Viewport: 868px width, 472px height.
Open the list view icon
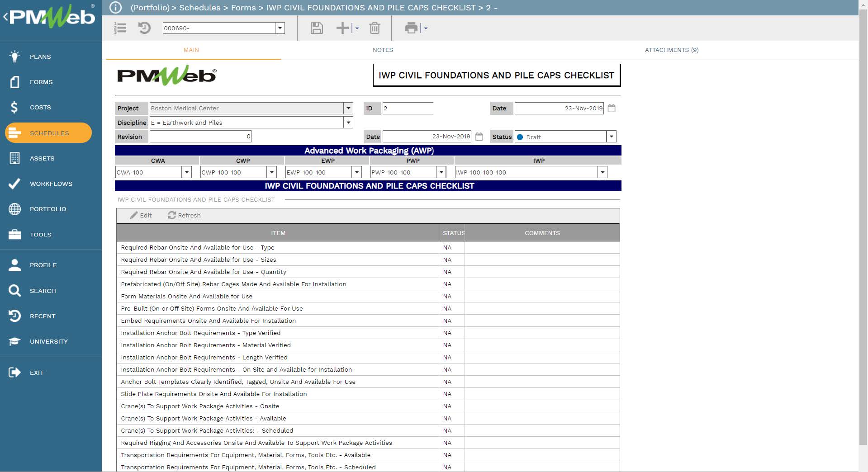pos(120,28)
